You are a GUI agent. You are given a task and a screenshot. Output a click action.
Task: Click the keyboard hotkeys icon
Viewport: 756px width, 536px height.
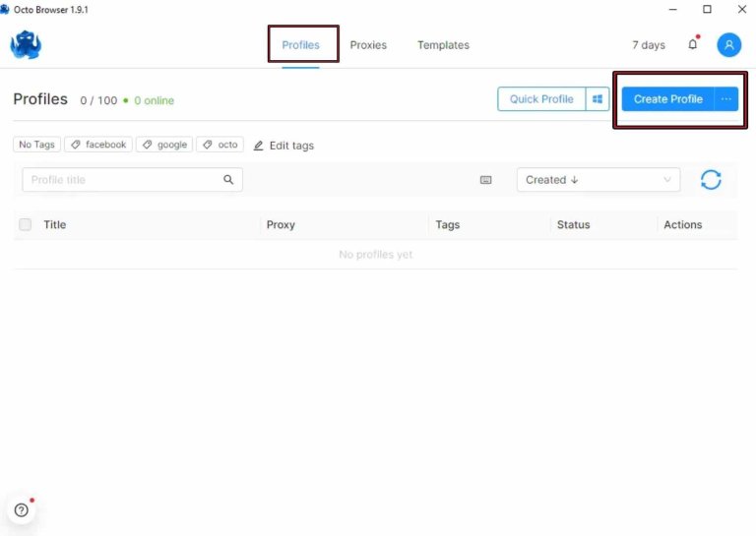(x=486, y=180)
